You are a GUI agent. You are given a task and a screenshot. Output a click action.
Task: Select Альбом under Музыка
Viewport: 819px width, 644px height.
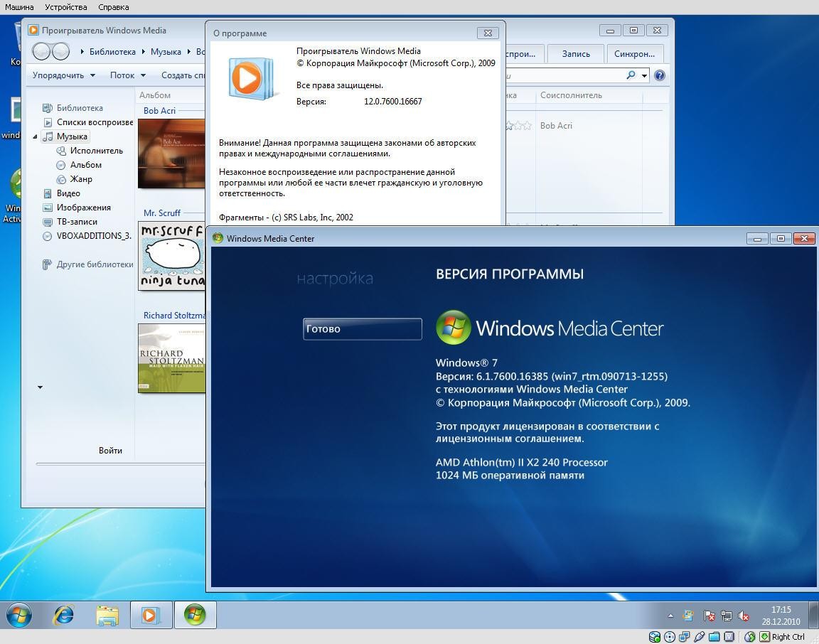(x=80, y=165)
